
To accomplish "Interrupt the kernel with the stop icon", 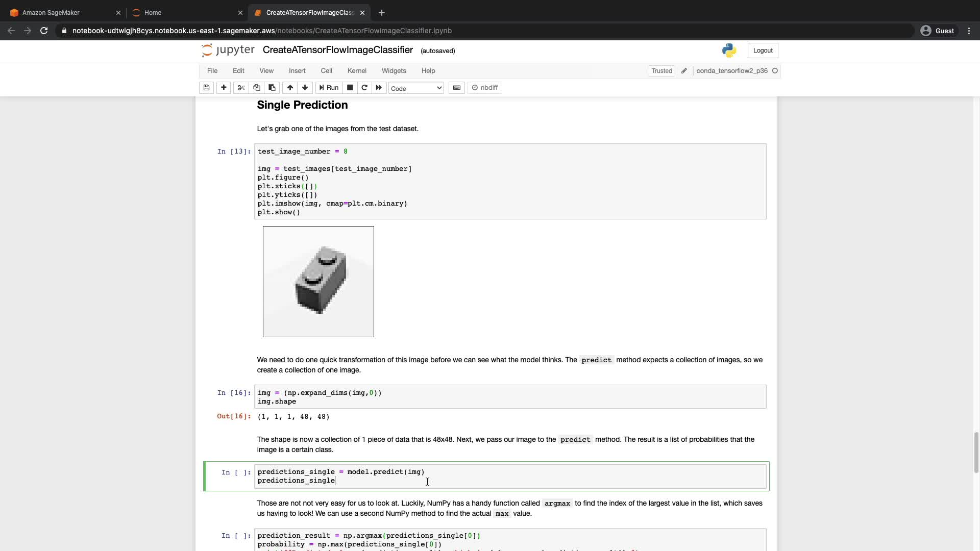I will pos(350,88).
